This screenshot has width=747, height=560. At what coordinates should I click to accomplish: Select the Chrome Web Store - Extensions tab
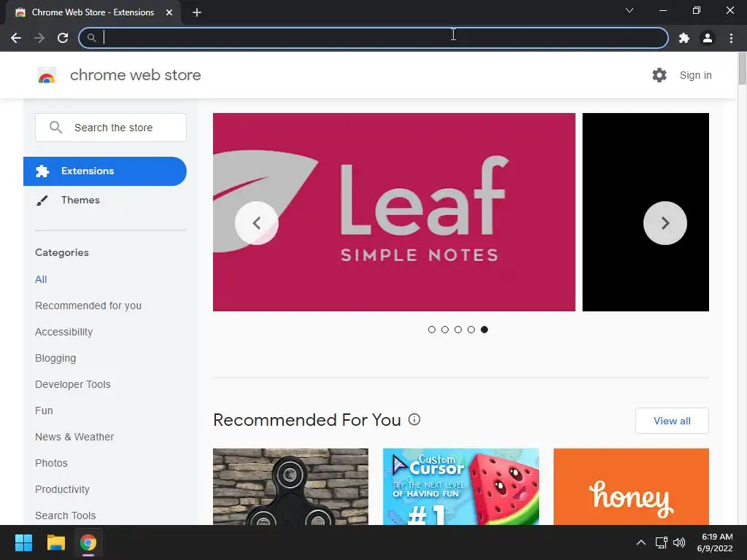point(93,12)
